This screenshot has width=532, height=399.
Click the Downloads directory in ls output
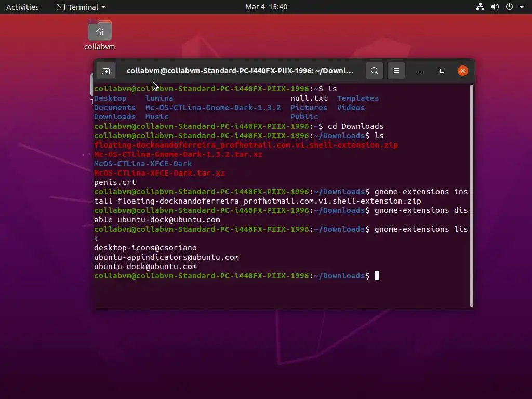tap(115, 117)
